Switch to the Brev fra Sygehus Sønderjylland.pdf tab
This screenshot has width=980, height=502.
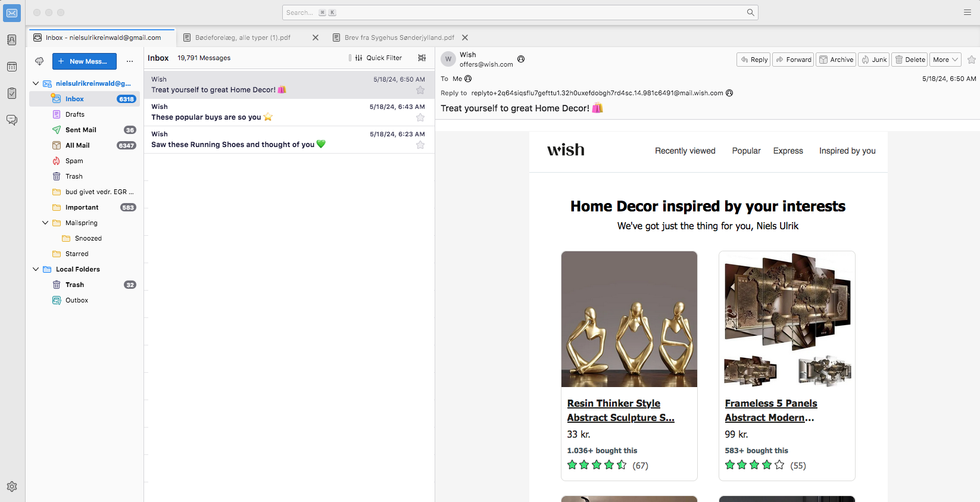point(399,38)
